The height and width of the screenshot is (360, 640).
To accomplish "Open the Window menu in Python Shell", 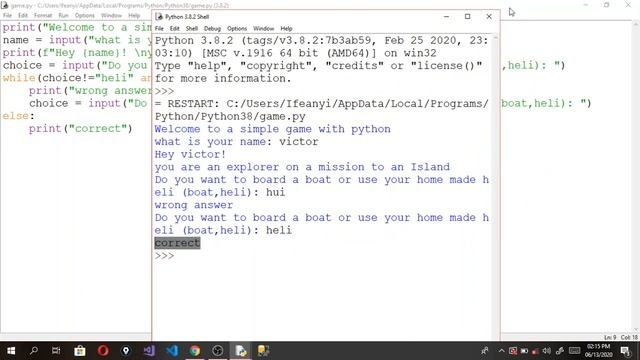I will (x=263, y=29).
